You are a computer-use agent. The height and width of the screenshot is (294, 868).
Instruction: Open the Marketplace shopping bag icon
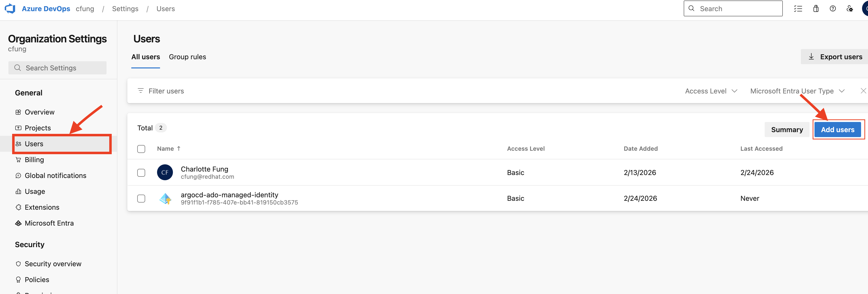815,9
